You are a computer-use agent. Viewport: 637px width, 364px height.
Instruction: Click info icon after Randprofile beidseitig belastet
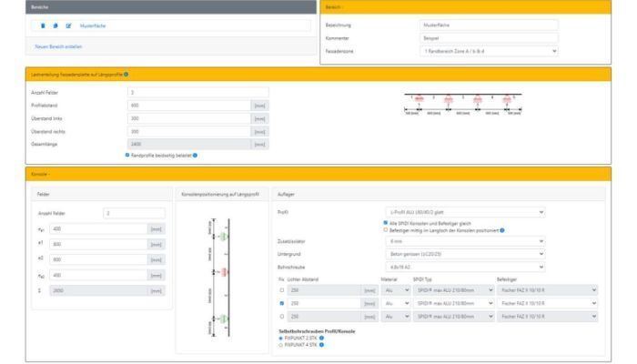coord(196,155)
